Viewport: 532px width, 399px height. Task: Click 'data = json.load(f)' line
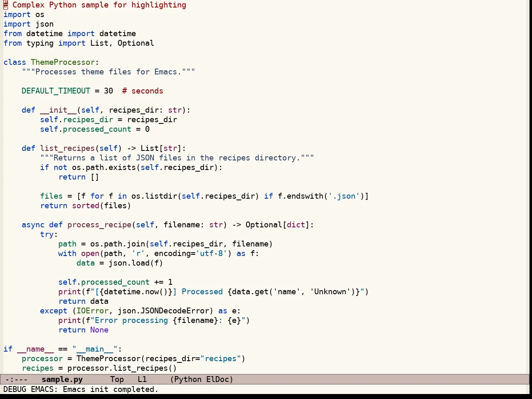click(120, 263)
